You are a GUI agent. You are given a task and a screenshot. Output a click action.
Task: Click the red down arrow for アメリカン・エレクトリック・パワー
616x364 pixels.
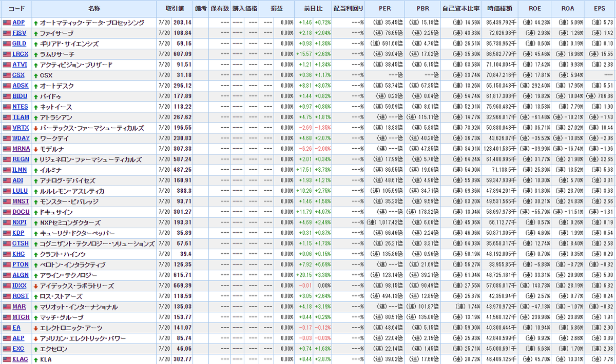point(35,338)
